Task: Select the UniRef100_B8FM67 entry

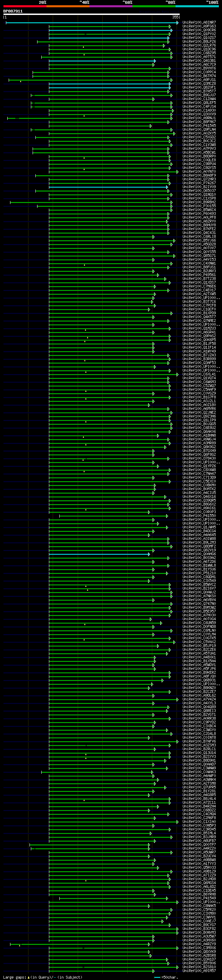Action: point(199,122)
